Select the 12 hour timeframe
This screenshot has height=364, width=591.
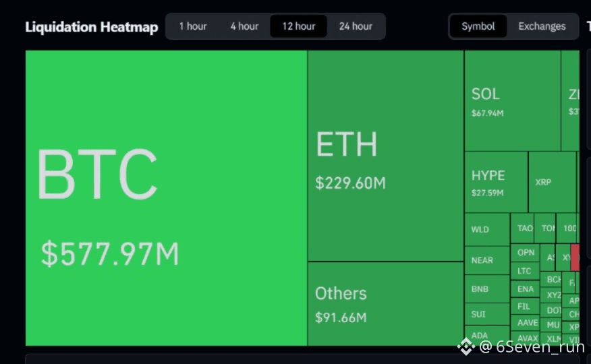(298, 26)
